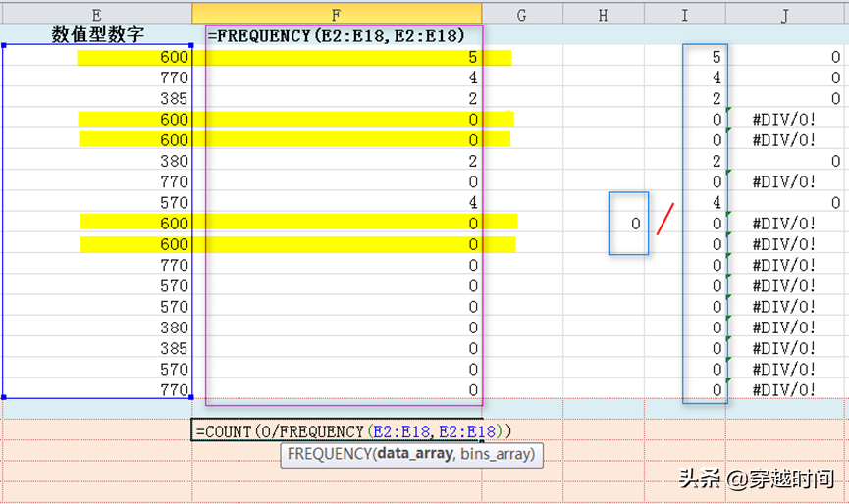The width and height of the screenshot is (849, 504).
Task: Select the 770 cell beside frequency 4
Action: [97, 77]
